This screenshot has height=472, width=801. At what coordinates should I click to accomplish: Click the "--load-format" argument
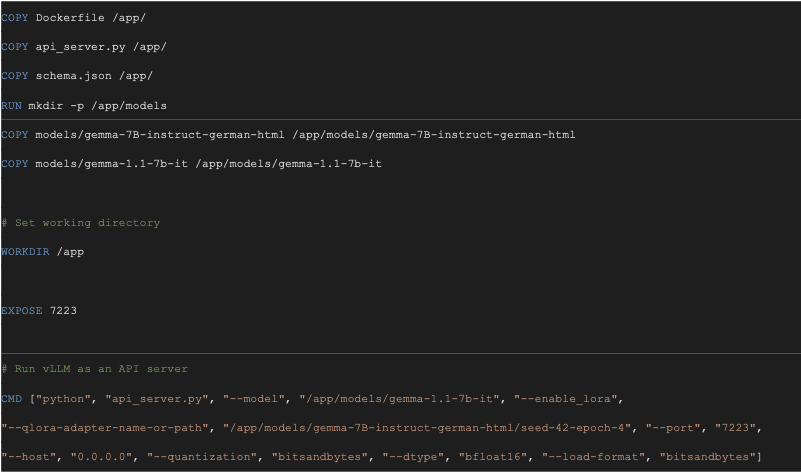tap(594, 457)
